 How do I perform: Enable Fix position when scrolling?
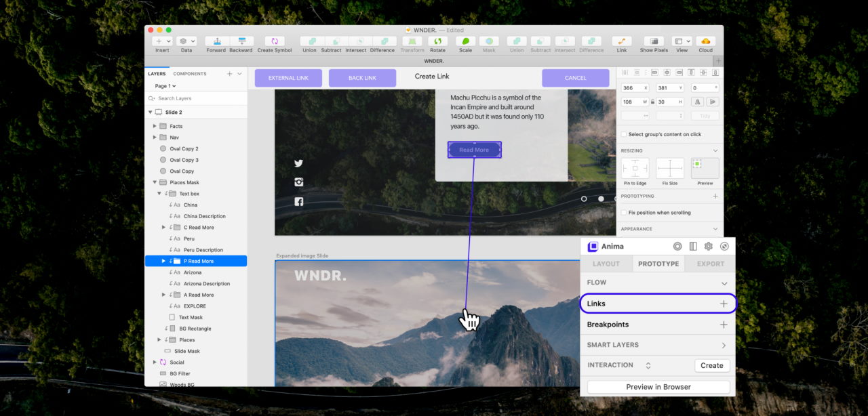point(623,212)
